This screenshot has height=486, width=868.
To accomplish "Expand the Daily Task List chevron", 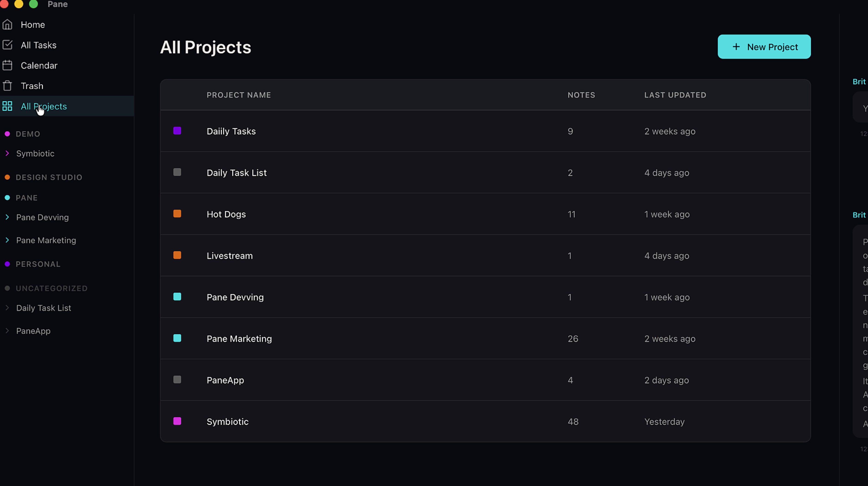I will (x=7, y=308).
